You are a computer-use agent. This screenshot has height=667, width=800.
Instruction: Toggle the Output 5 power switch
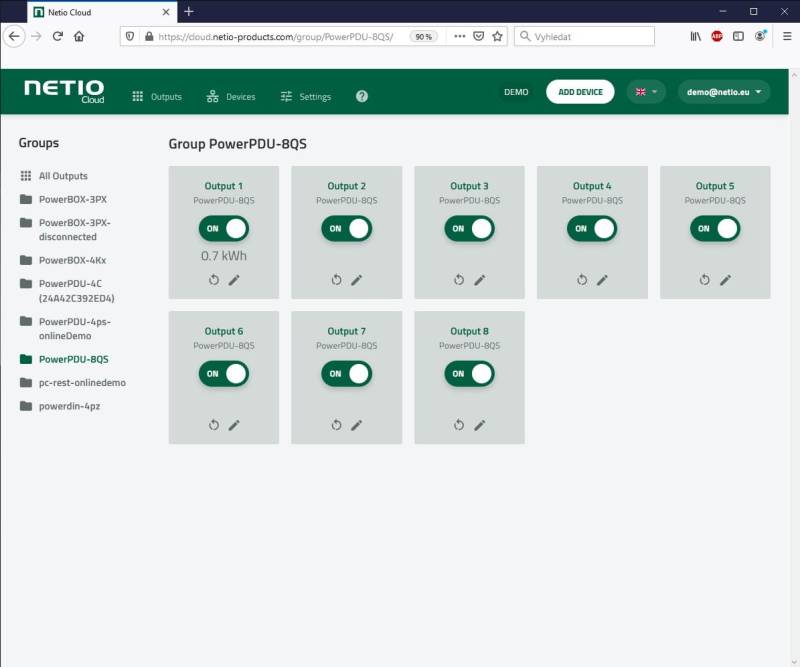(x=714, y=229)
